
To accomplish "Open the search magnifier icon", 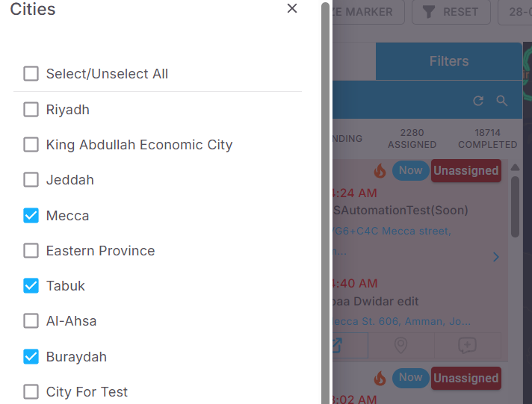I will pos(502,101).
